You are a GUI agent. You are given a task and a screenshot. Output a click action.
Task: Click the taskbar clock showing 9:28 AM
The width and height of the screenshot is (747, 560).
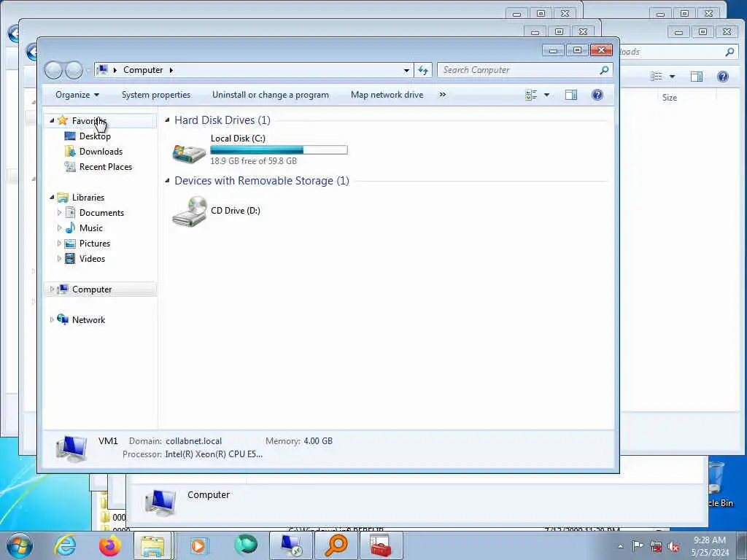pos(710,546)
